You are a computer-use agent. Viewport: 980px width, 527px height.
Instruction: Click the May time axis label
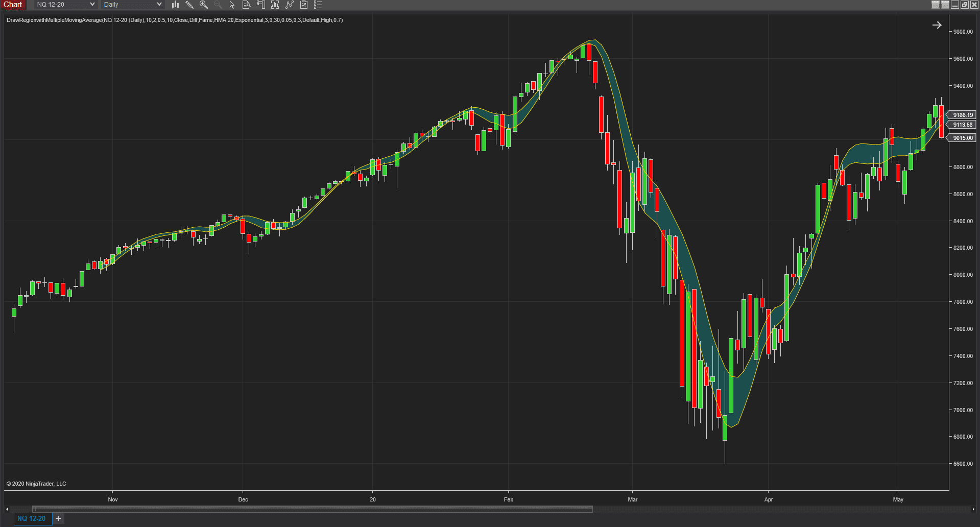tap(898, 499)
